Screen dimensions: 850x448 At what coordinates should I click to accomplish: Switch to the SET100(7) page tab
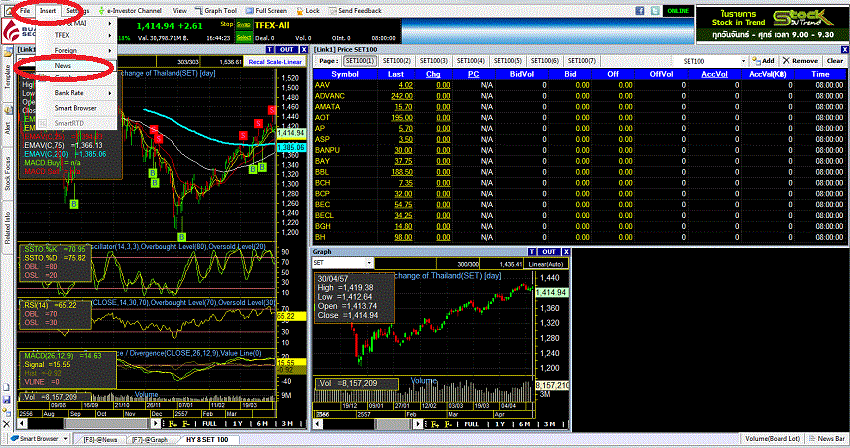(582, 61)
